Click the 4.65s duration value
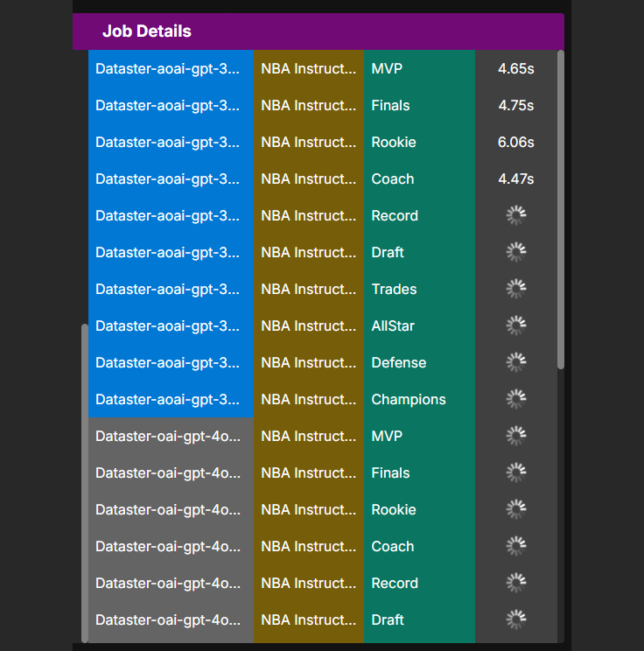The width and height of the screenshot is (644, 651). point(516,68)
